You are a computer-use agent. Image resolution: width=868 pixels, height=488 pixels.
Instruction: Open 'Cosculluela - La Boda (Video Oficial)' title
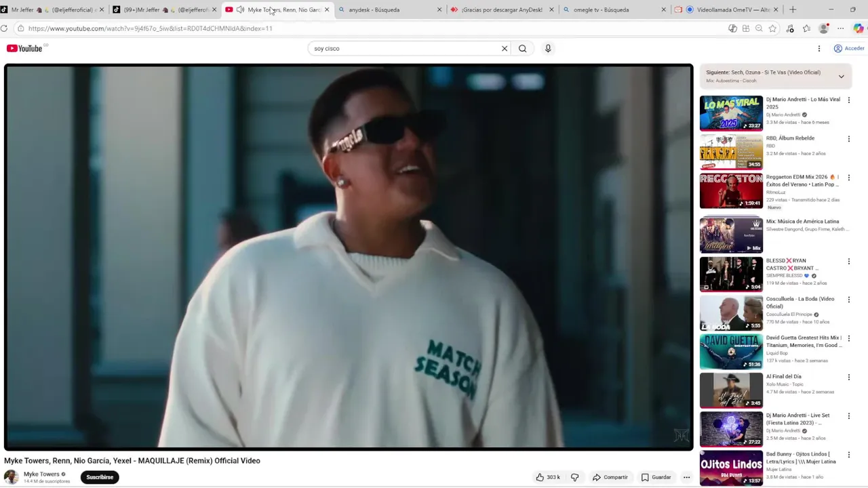800,302
